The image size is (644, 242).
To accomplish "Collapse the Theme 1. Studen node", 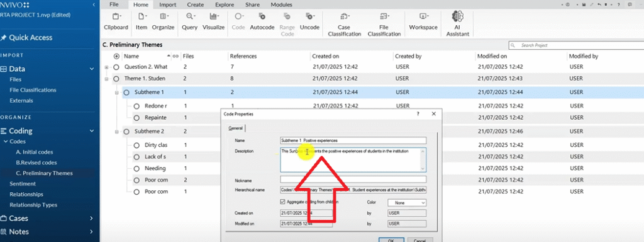I will coord(107,79).
